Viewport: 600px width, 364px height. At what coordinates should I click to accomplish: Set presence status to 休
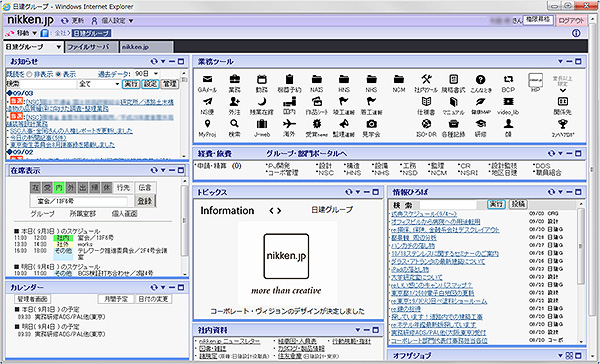(x=106, y=188)
